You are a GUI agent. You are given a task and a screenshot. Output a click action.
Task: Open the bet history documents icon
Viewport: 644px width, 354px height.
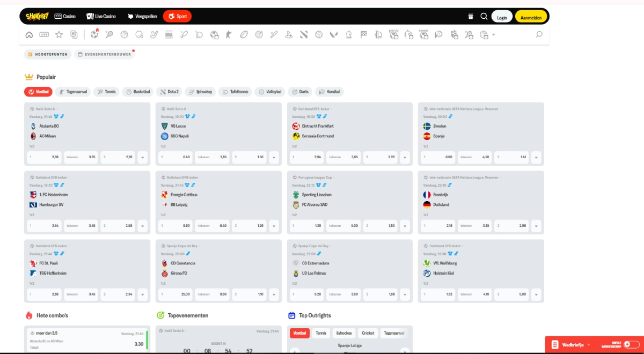click(x=74, y=34)
